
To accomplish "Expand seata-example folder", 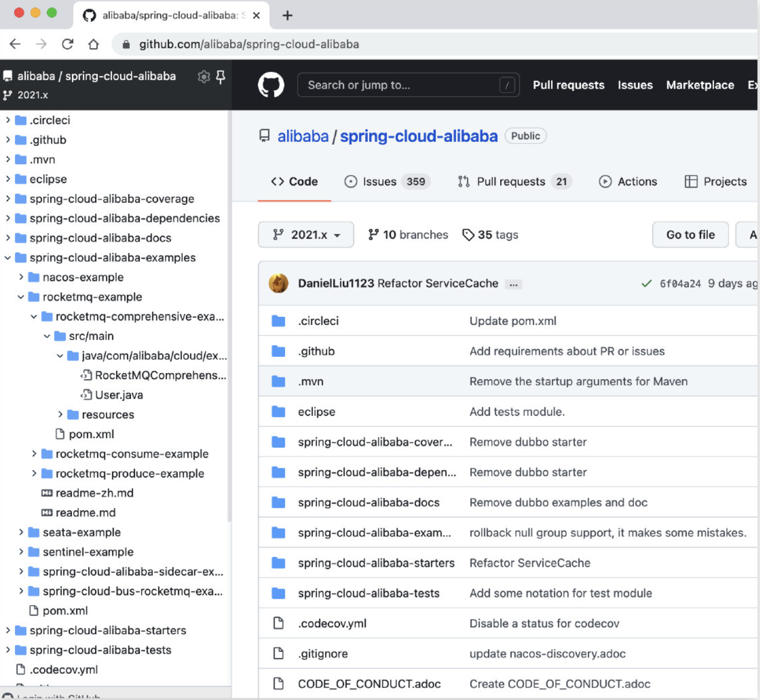I will (x=21, y=532).
